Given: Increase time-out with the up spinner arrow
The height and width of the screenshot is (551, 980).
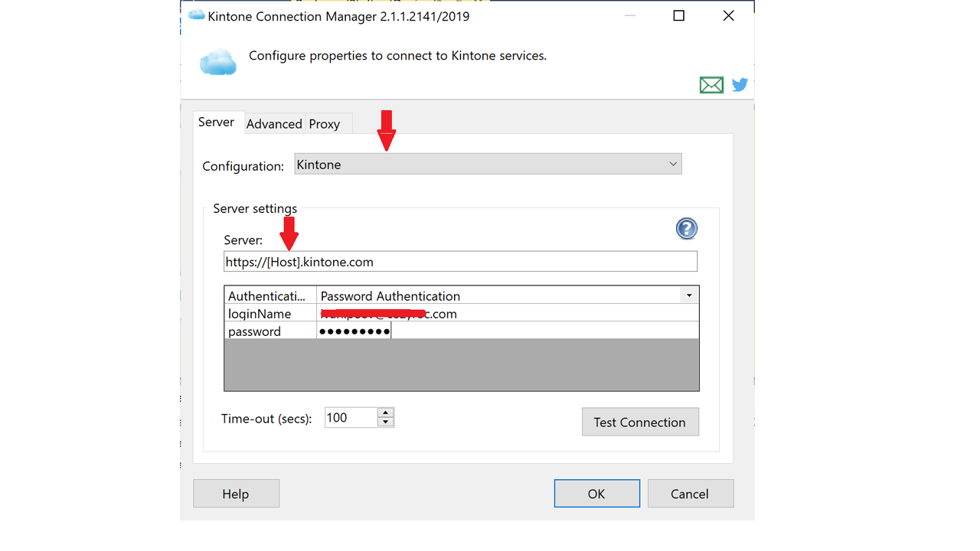Looking at the screenshot, I should (386, 412).
